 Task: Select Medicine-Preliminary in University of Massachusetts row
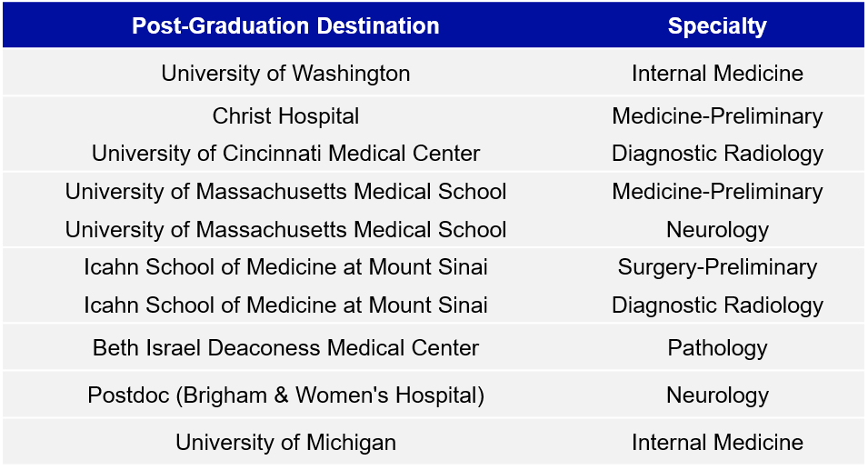(717, 192)
